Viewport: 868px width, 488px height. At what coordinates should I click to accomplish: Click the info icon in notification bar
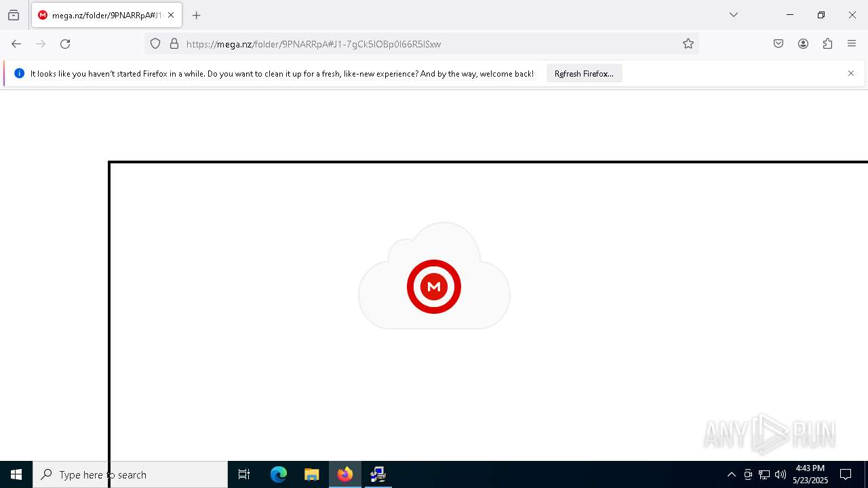pyautogui.click(x=19, y=73)
